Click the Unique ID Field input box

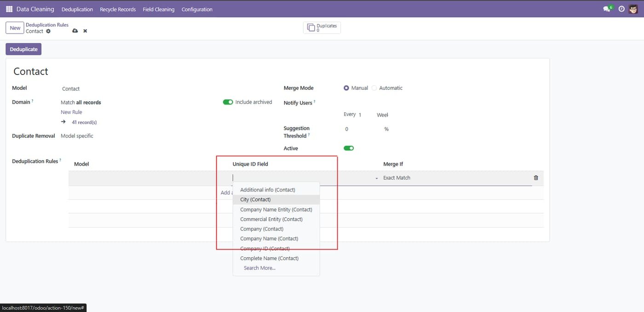(303, 178)
